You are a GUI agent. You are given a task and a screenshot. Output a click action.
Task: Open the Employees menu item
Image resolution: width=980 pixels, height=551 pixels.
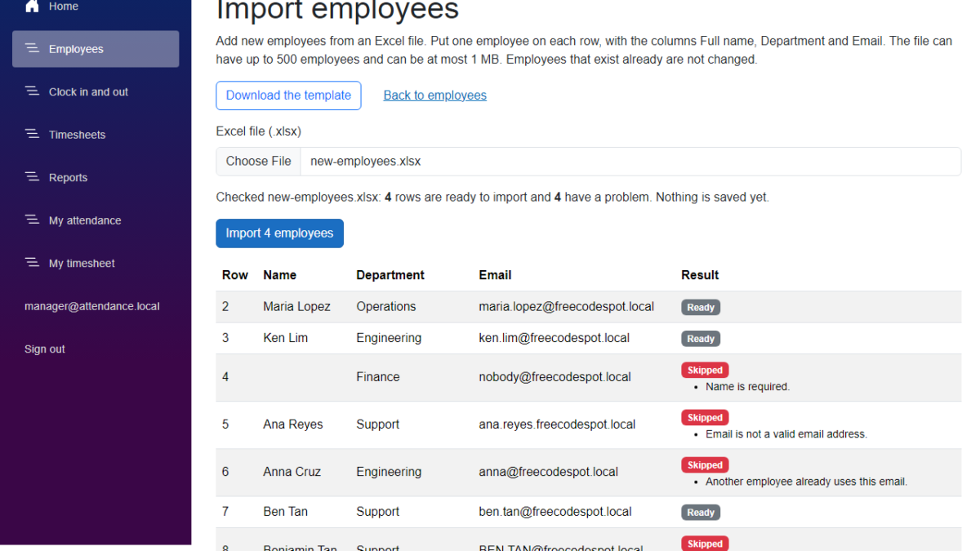[x=96, y=49]
